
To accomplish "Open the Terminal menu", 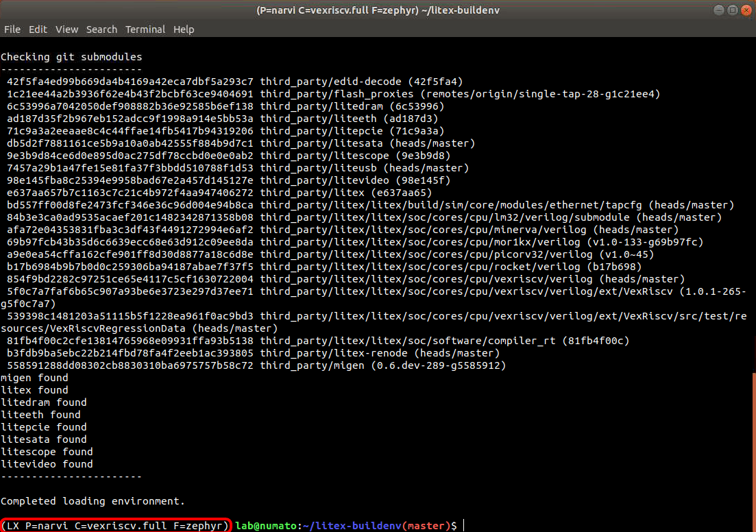I will coord(145,29).
